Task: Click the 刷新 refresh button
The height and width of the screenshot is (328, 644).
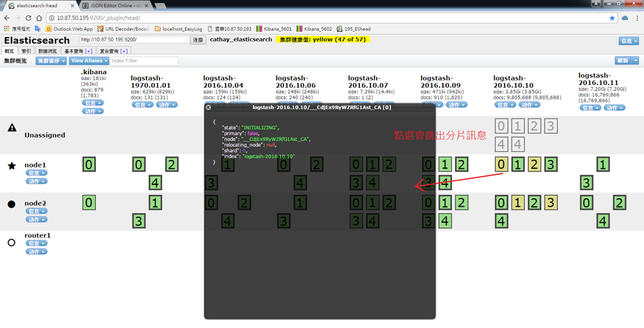Action: (x=623, y=60)
